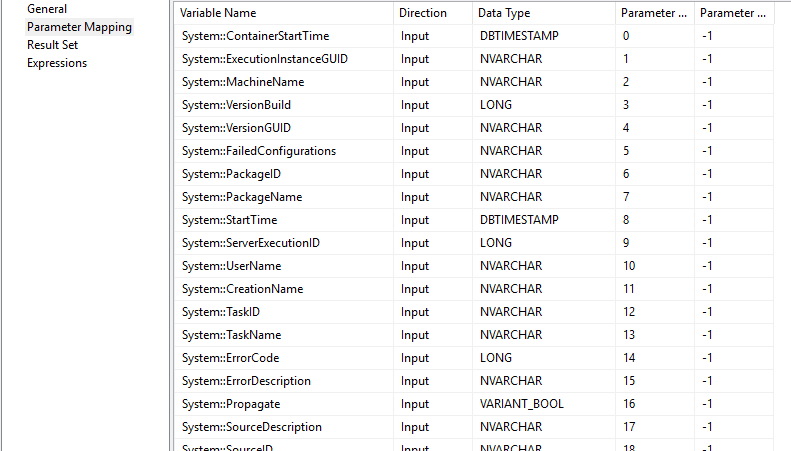The height and width of the screenshot is (451, 791).
Task: Open Direction cell for System::ErrorDescription
Action: coord(433,381)
